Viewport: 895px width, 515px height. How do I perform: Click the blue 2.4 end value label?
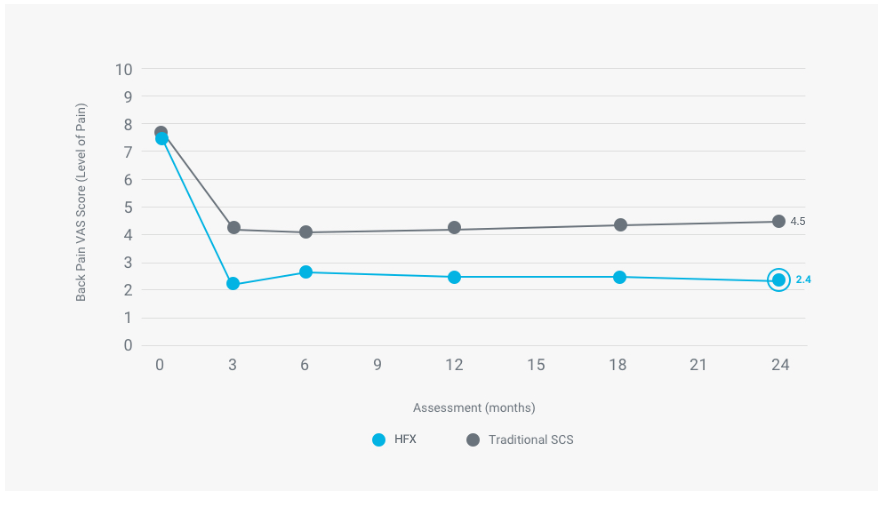point(803,280)
